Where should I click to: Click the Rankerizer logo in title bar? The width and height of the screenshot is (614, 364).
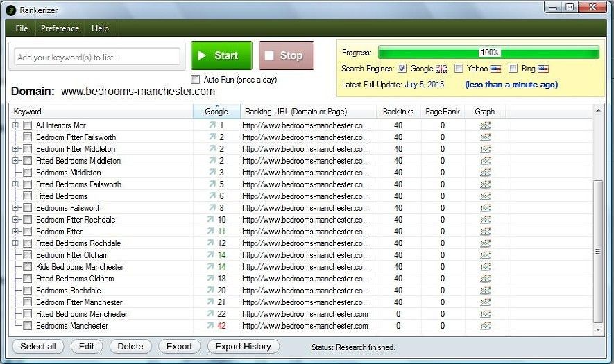pyautogui.click(x=10, y=10)
